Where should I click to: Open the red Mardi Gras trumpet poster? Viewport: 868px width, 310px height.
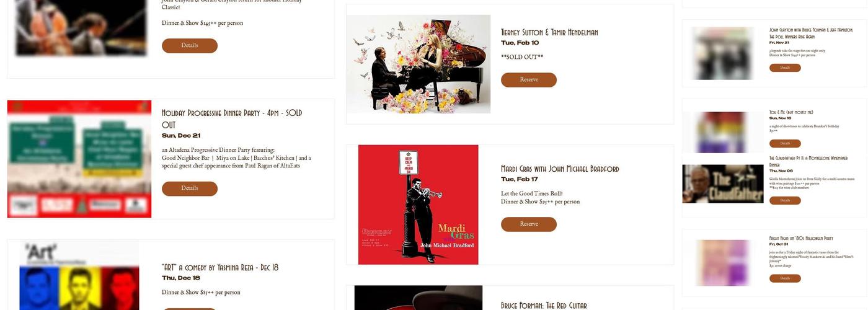point(418,205)
